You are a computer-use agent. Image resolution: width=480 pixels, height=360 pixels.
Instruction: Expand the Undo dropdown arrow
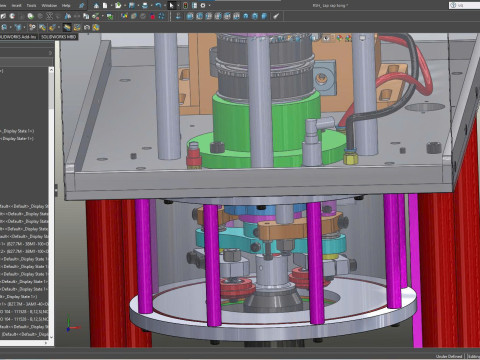coord(165,6)
